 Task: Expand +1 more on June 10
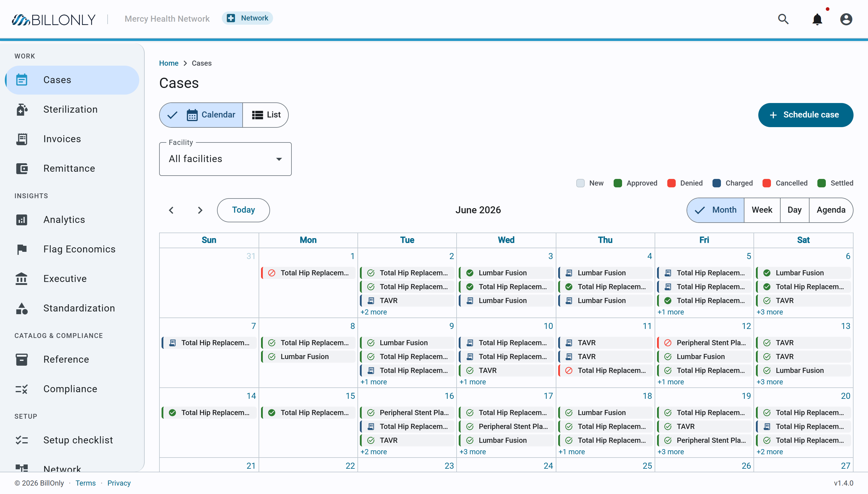click(473, 382)
